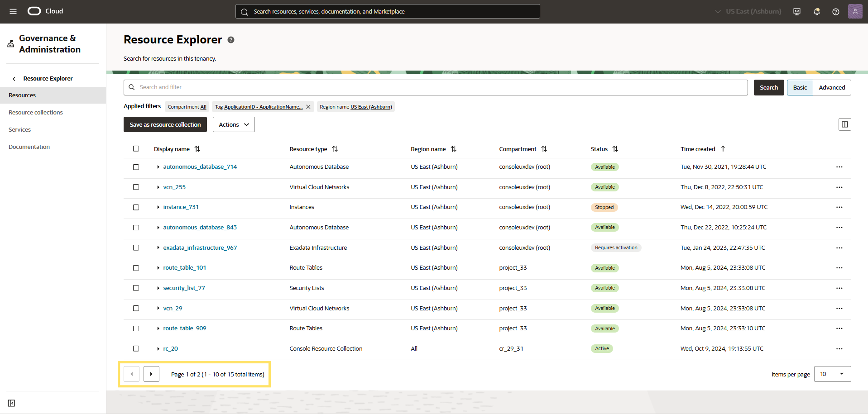This screenshot has height=414, width=868.
Task: Expand the autonomous_database_714 row details
Action: pyautogui.click(x=158, y=167)
